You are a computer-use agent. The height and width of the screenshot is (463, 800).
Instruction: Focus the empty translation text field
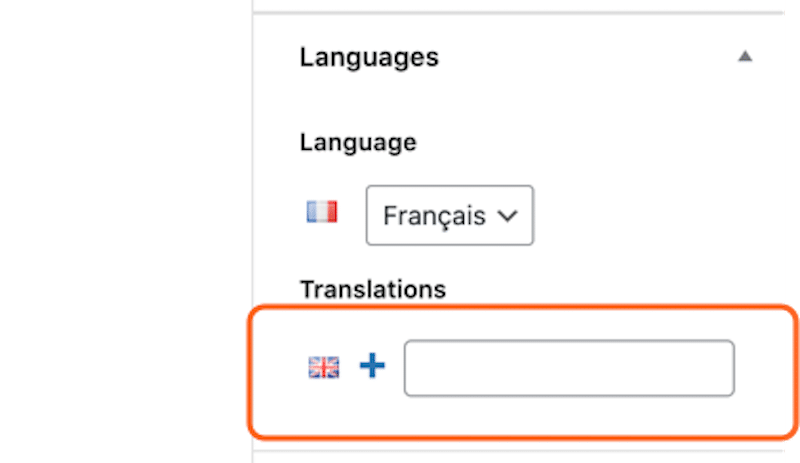point(569,368)
